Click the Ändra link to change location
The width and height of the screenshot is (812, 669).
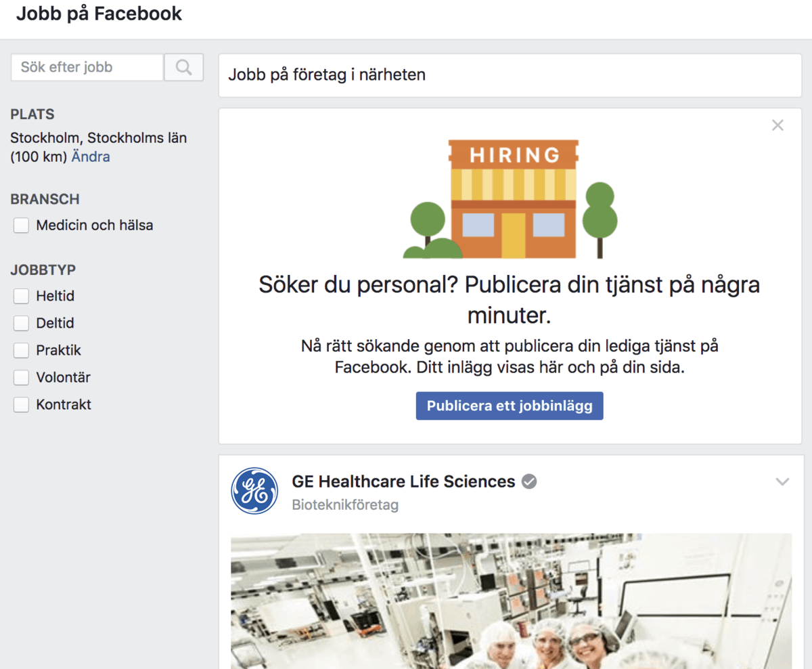(91, 157)
